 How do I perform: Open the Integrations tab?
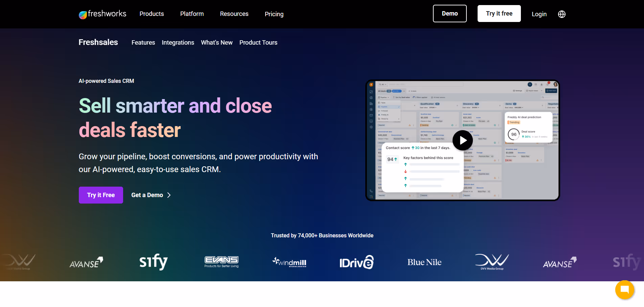tap(178, 43)
